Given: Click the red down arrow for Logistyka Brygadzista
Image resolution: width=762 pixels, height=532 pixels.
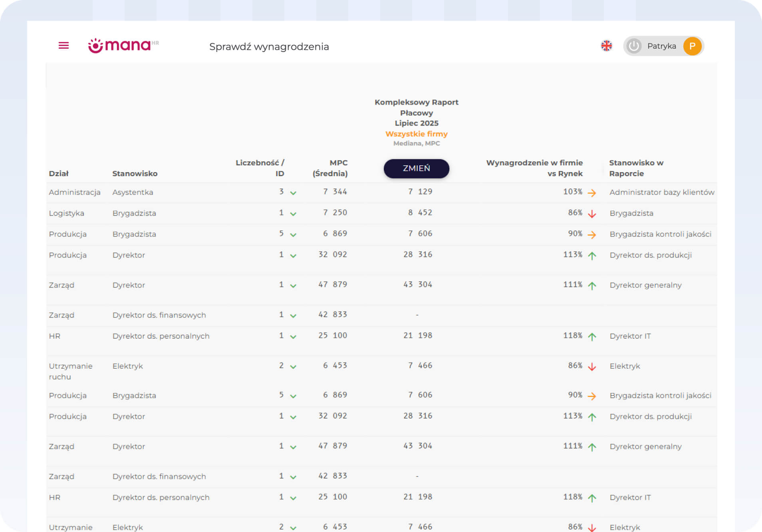Looking at the screenshot, I should pyautogui.click(x=592, y=214).
